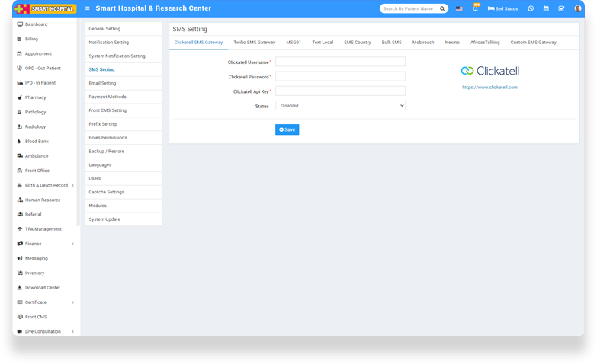Open the Bed Status button
The height and width of the screenshot is (364, 597).
tap(503, 8)
